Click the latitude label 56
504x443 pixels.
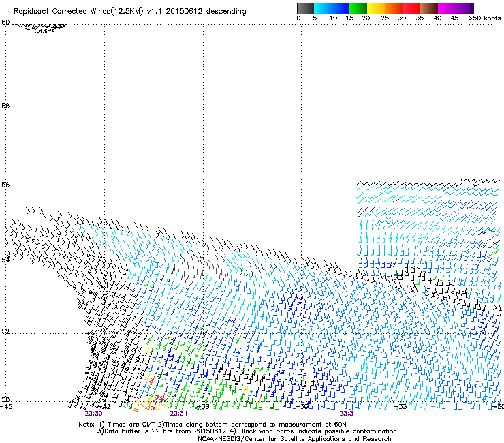(x=5, y=185)
